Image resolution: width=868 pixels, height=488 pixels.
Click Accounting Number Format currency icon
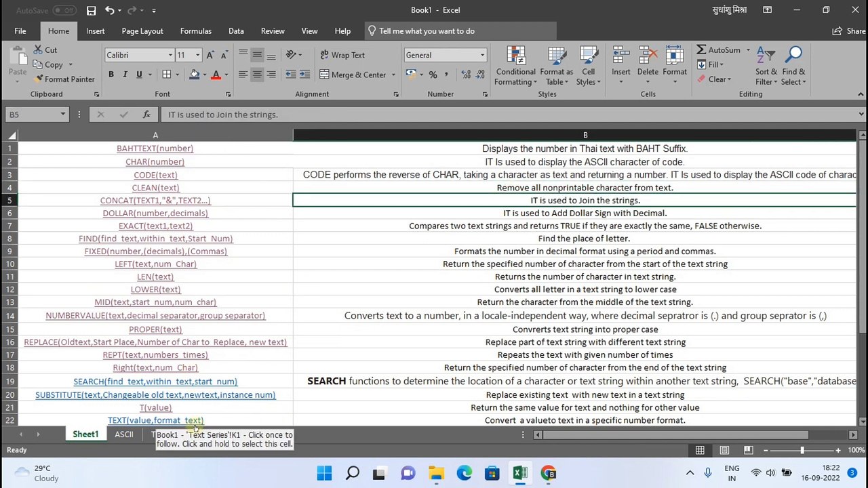(x=411, y=75)
